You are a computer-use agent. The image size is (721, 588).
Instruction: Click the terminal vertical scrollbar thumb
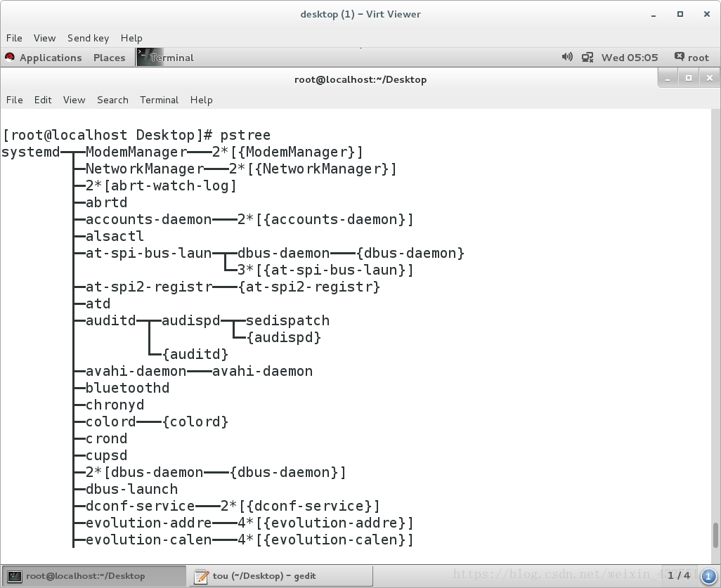click(x=715, y=535)
